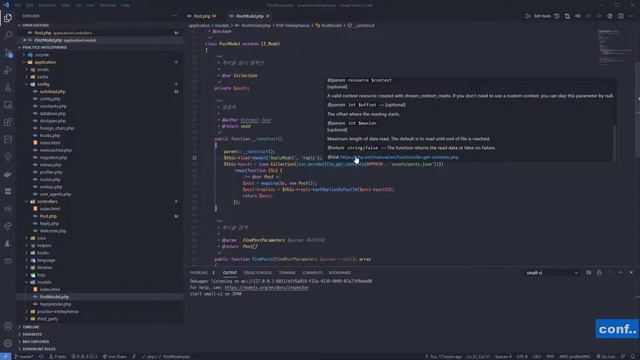640x360 pixels.
Task: Open the Search view in activity bar
Action: [x=8, y=35]
